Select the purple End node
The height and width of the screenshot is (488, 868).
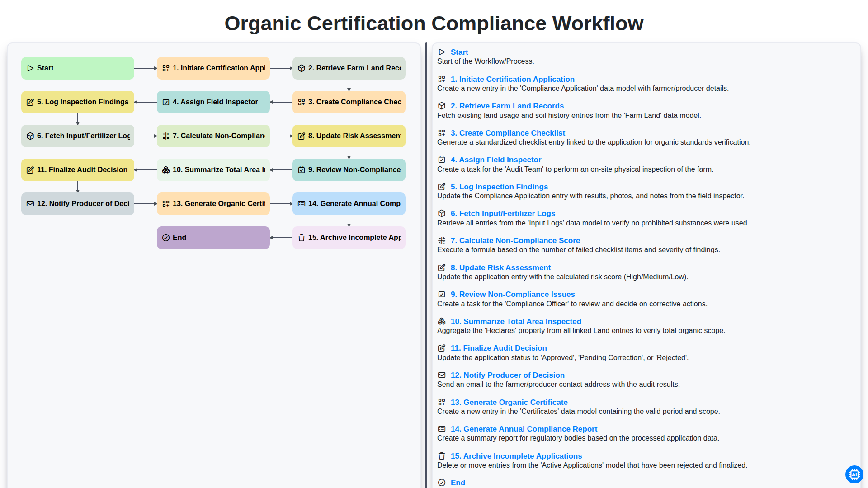coord(213,238)
